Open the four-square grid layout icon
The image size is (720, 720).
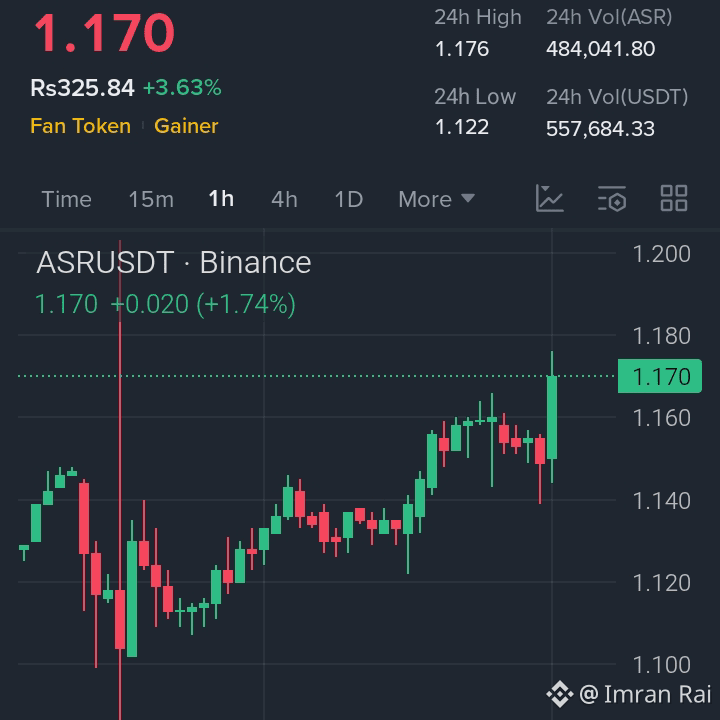tap(674, 198)
